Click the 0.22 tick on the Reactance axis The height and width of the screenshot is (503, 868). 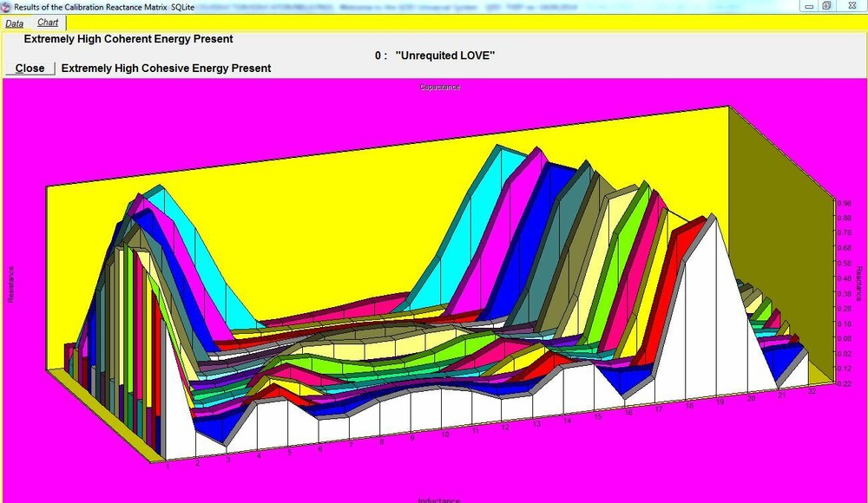pos(842,383)
